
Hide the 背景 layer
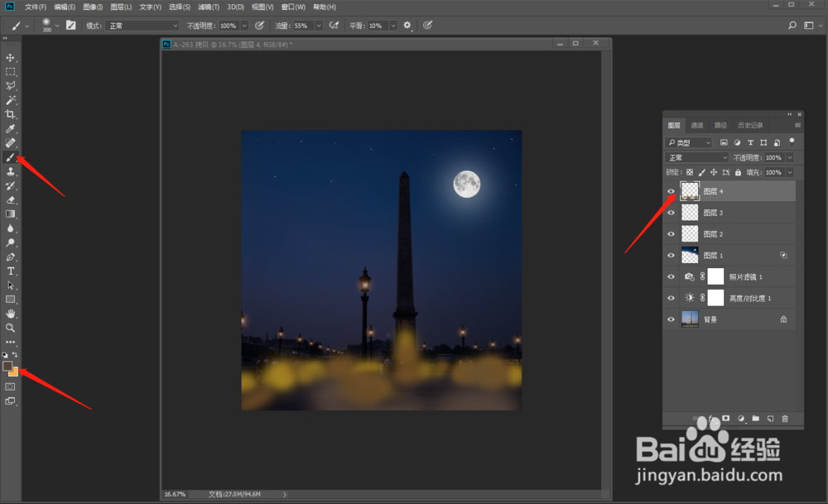point(672,319)
